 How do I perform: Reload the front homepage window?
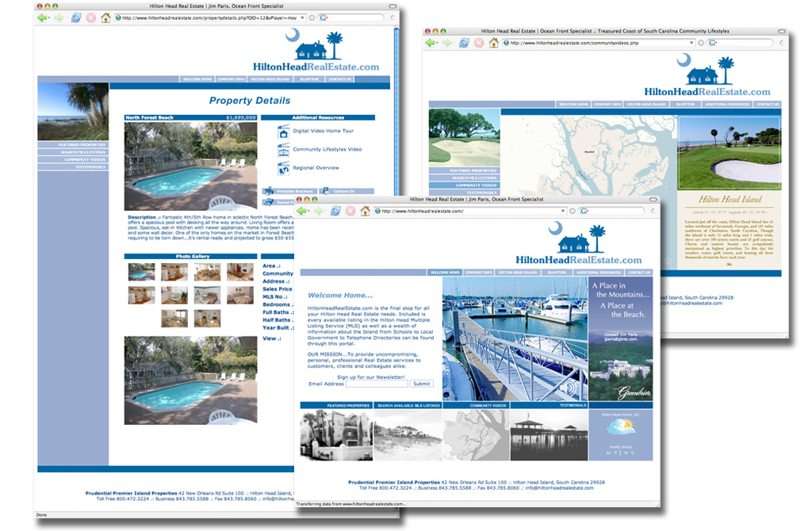(335, 211)
